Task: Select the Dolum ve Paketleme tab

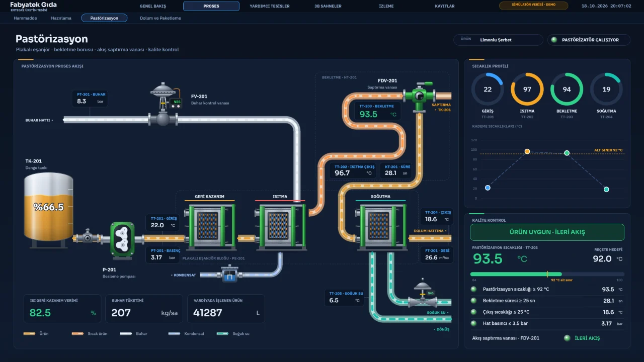Action: [x=160, y=18]
